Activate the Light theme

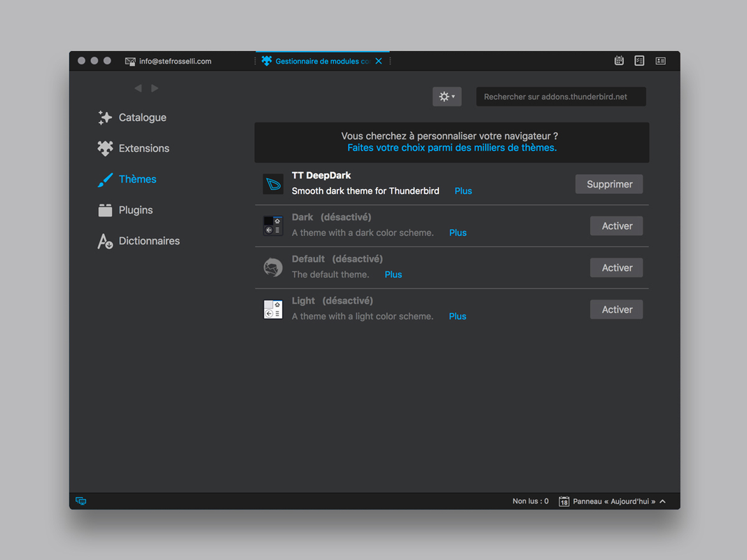pos(617,309)
